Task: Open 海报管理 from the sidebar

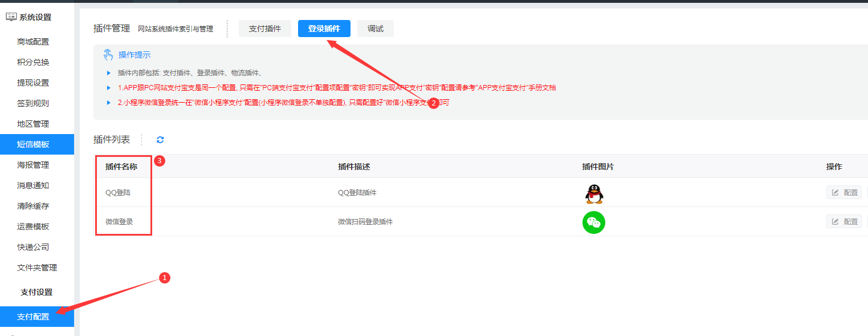Action: point(33,165)
